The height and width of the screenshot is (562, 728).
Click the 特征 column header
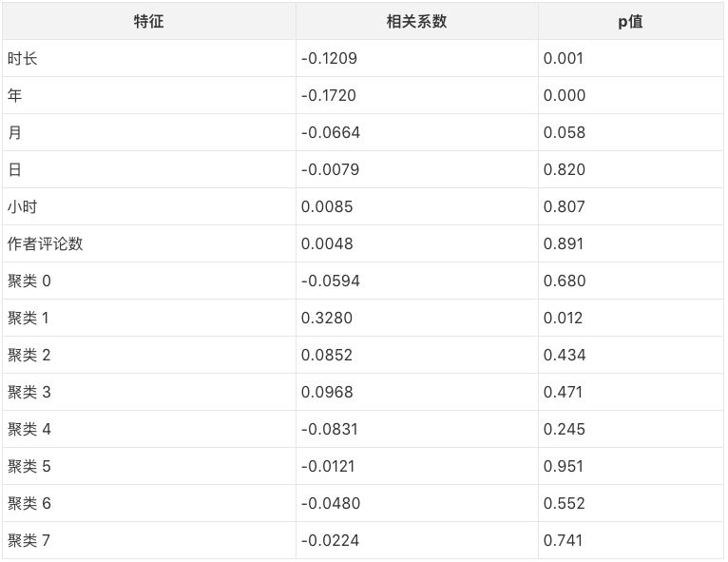point(148,21)
